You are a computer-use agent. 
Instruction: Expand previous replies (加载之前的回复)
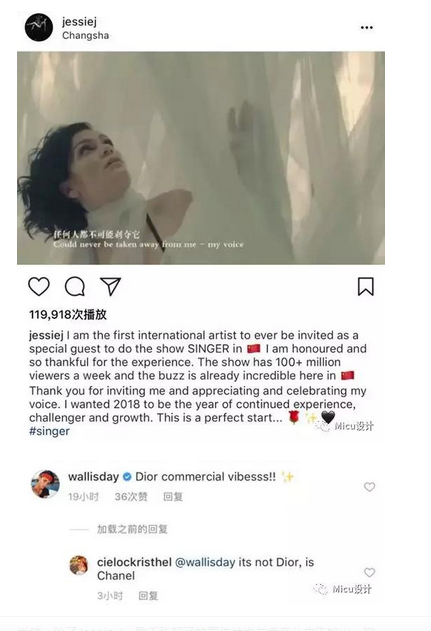click(x=132, y=529)
